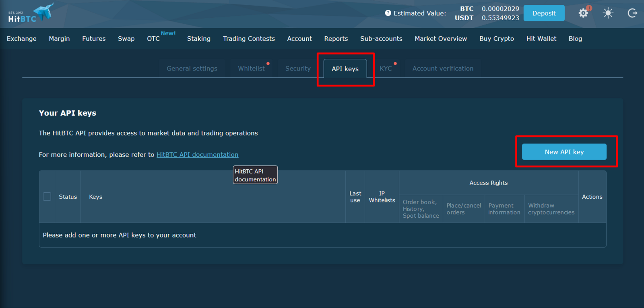Viewport: 644px width, 308px height.
Task: Click New API key button
Action: coord(564,152)
